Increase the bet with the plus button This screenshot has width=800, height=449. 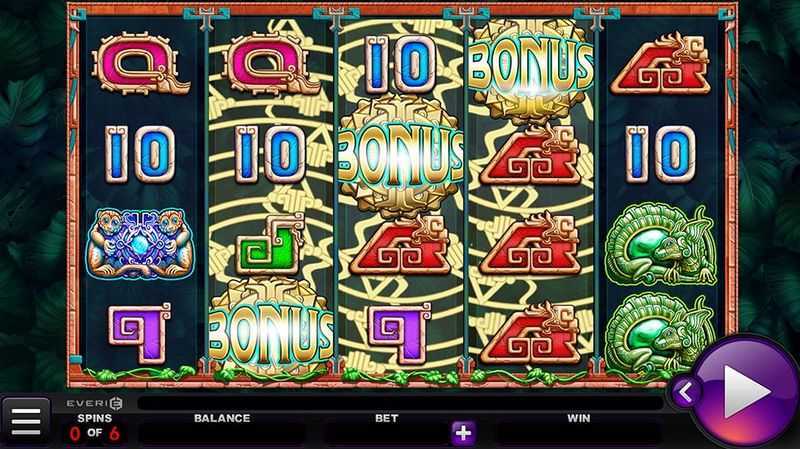pyautogui.click(x=463, y=433)
